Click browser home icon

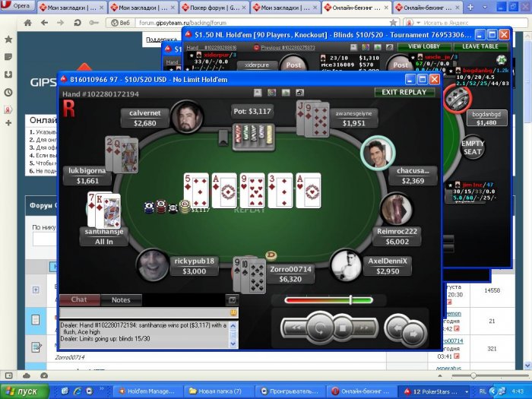[28, 23]
